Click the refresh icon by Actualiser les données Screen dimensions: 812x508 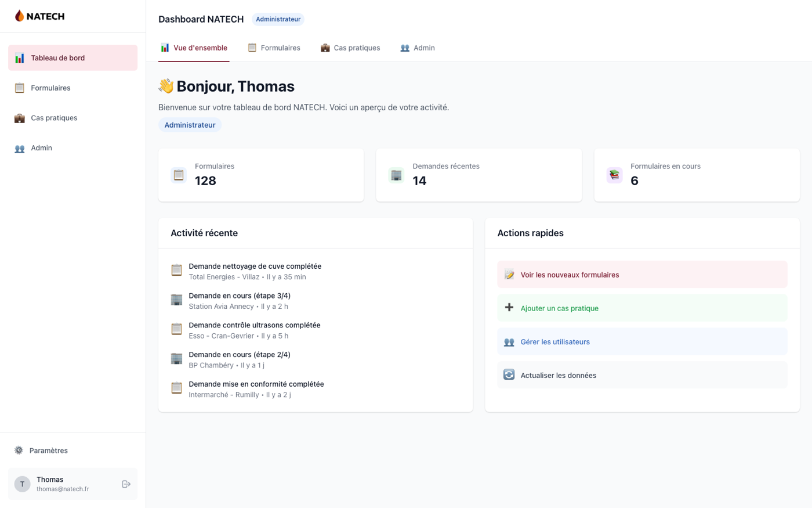tap(509, 374)
